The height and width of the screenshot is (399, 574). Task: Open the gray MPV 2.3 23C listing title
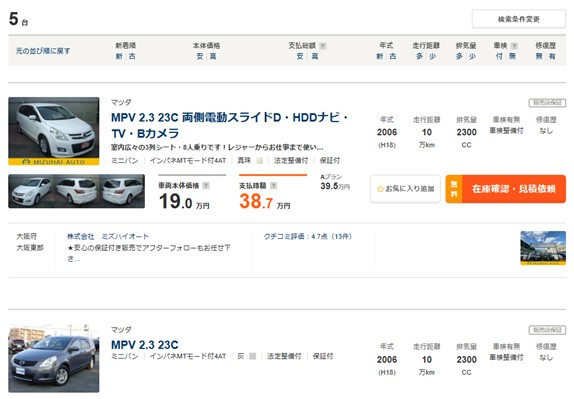[x=145, y=345]
